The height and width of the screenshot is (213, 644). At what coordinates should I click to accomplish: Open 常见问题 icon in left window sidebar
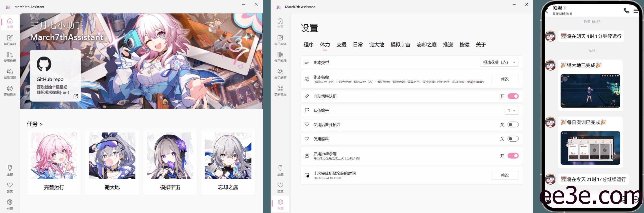pyautogui.click(x=10, y=73)
